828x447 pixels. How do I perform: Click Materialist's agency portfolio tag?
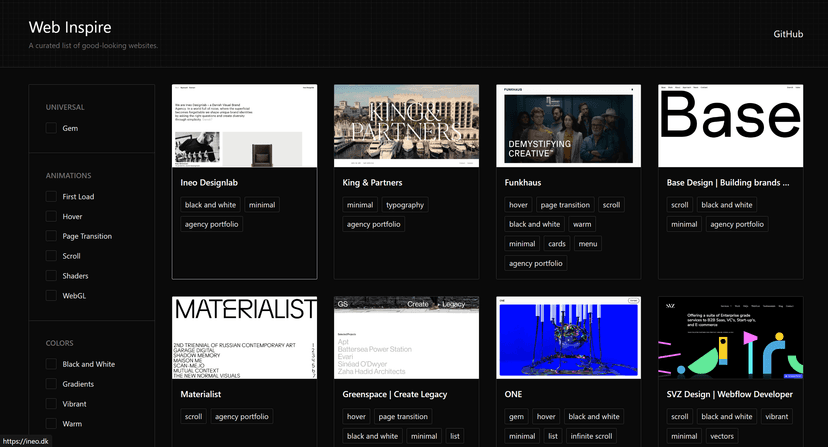242,416
